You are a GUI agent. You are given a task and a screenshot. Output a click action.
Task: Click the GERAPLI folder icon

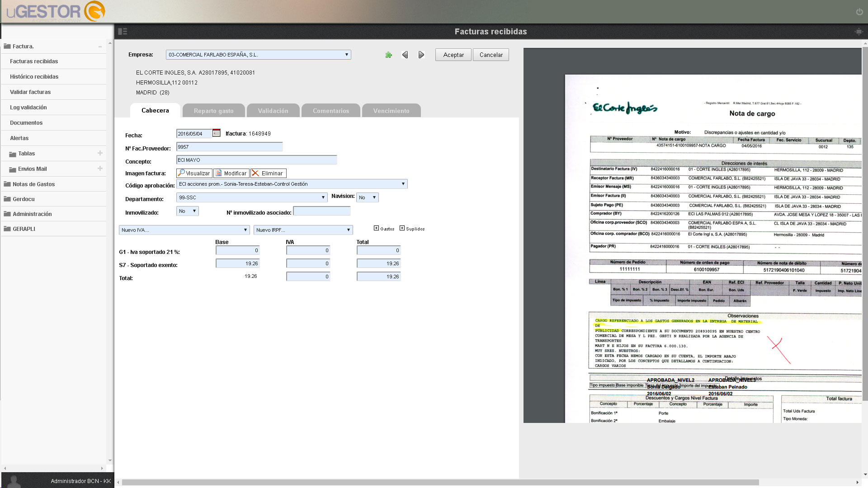(7, 229)
